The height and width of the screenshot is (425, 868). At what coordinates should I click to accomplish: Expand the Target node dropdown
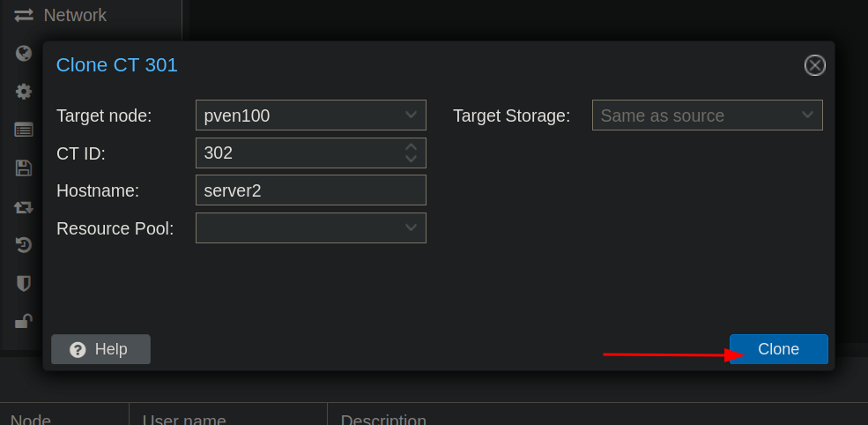point(411,116)
